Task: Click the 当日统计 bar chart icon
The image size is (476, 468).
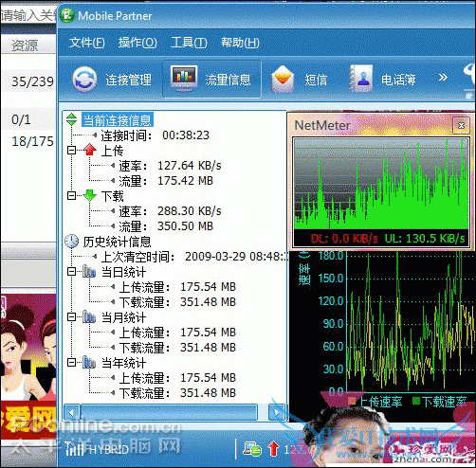Action: click(x=89, y=271)
